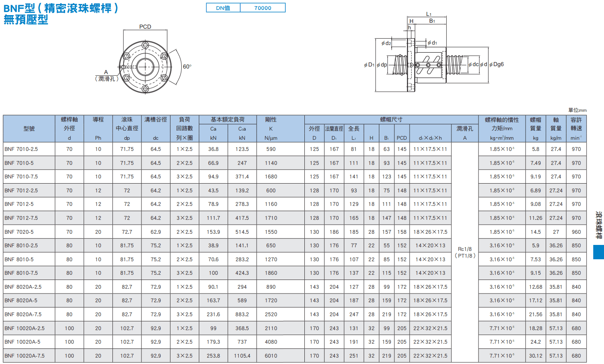Click the blue section marker below "滾珠螺桿"
604x364 pixels.
tap(598, 252)
